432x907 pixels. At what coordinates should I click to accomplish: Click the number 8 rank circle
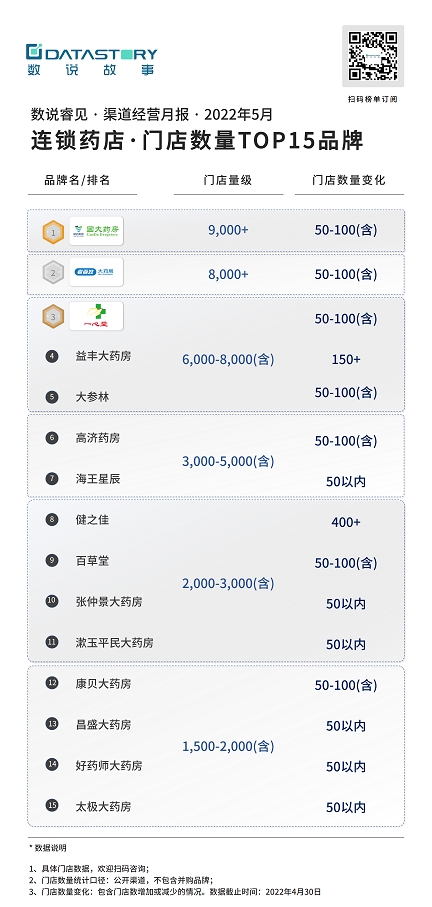click(x=52, y=519)
